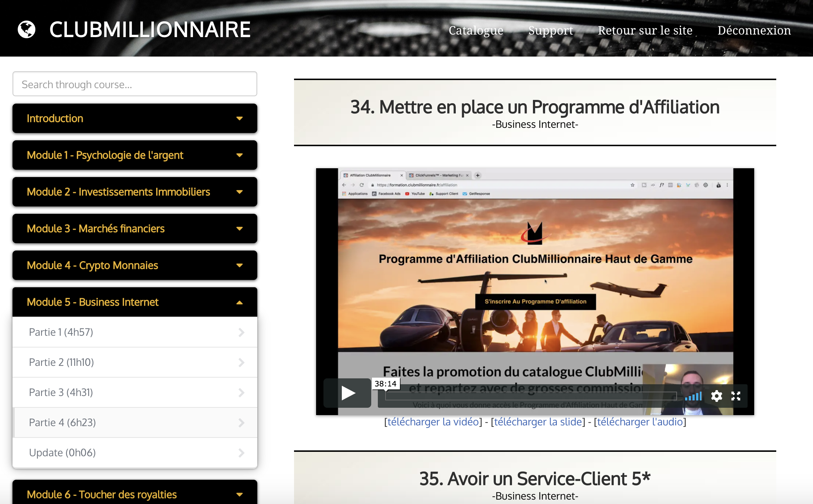Open the Catalogue menu item
The width and height of the screenshot is (813, 504).
476,30
